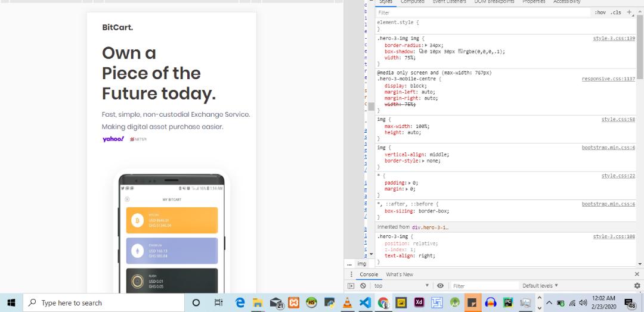The height and width of the screenshot is (312, 644).
Task: Open the box-shadow editor icon
Action: point(421,52)
